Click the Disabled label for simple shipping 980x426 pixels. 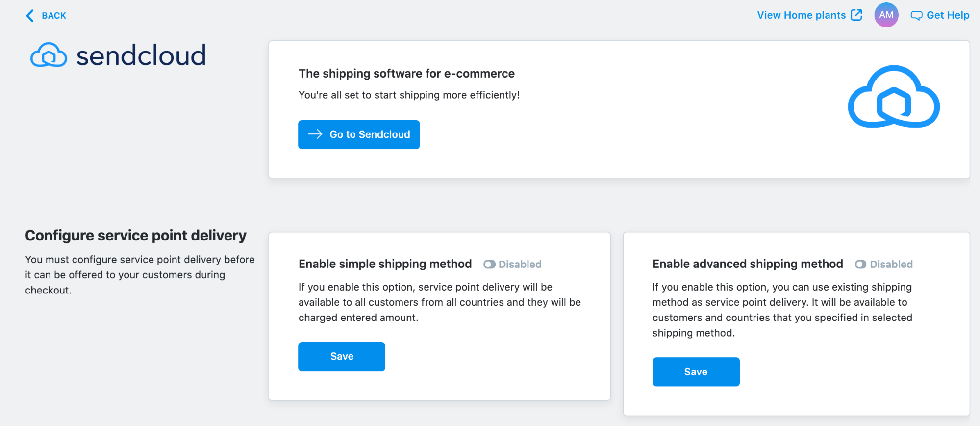pos(520,265)
